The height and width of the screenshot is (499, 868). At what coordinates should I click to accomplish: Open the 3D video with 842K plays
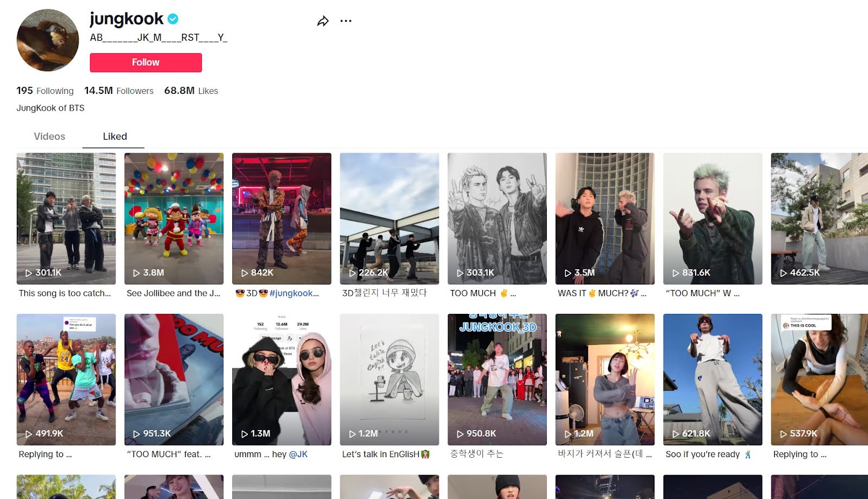(282, 219)
